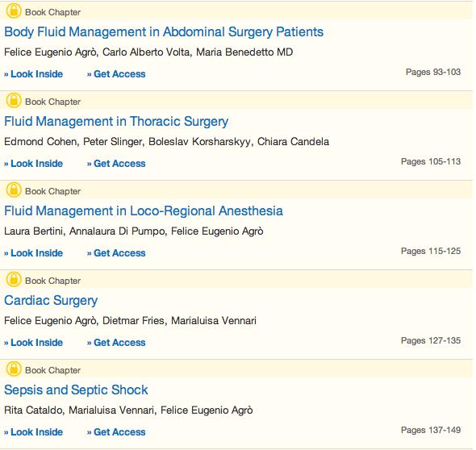Get Access to Loco-Regional Anesthesia chapter
Viewport: 476px width, 450px height.
116,253
